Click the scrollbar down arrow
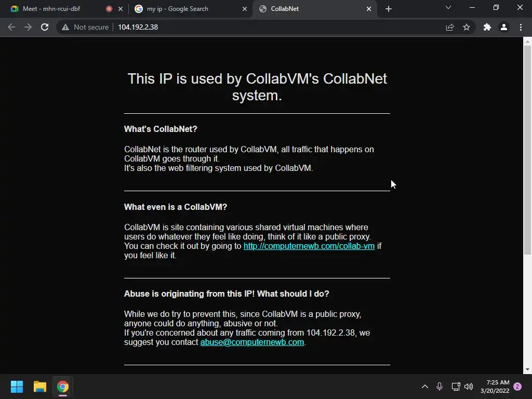The width and height of the screenshot is (532, 399). click(527, 369)
